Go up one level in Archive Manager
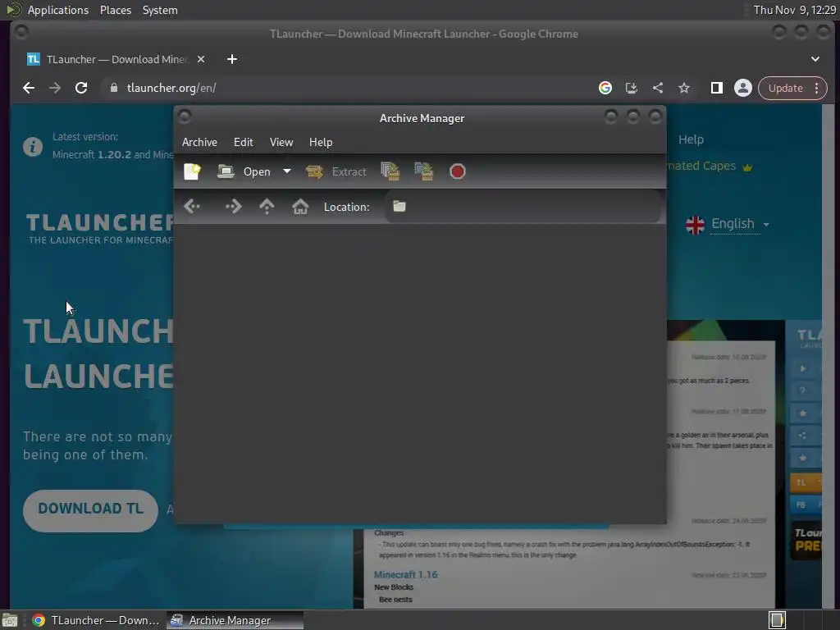Screen dimensions: 840x630 click(x=267, y=206)
